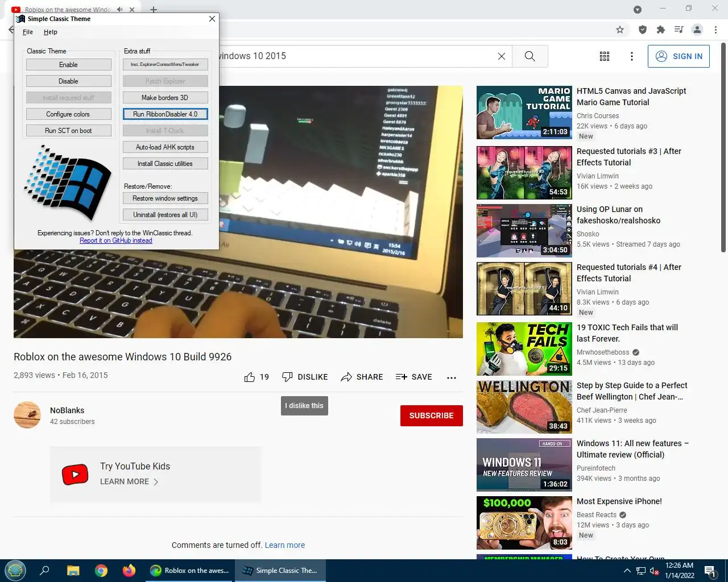Open YouTube settings three-dot menu
Screen dimensions: 728x582
tap(632, 56)
